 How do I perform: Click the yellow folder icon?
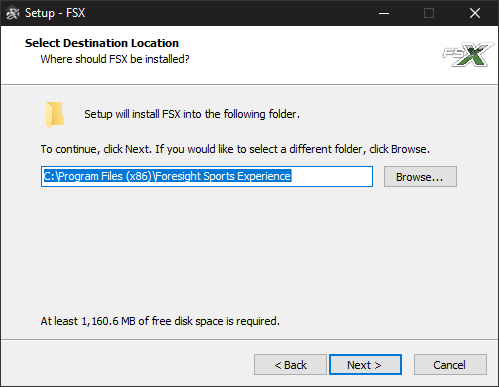click(55, 115)
